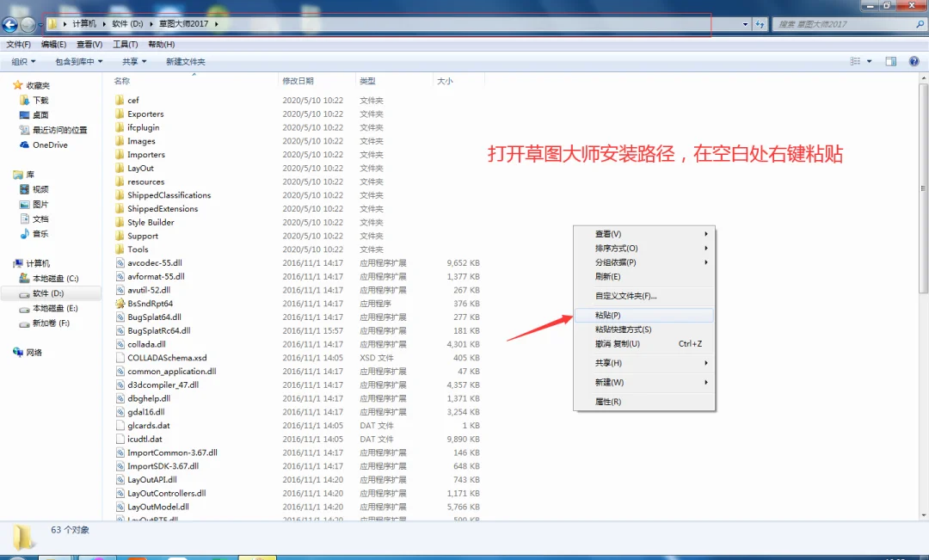Viewport: 929px width, 560px height.
Task: Expand the 包含到库中 dropdown
Action: click(79, 62)
